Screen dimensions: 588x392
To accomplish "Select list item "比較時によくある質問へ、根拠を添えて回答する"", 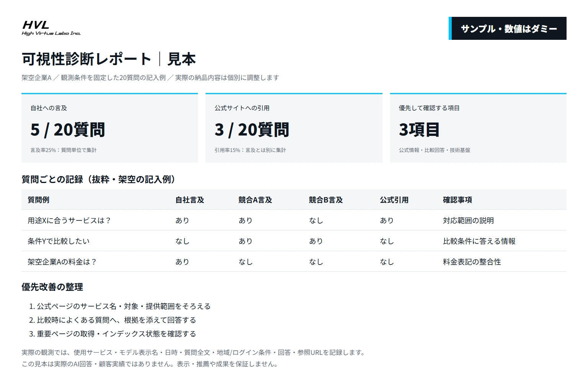I will pyautogui.click(x=116, y=320).
